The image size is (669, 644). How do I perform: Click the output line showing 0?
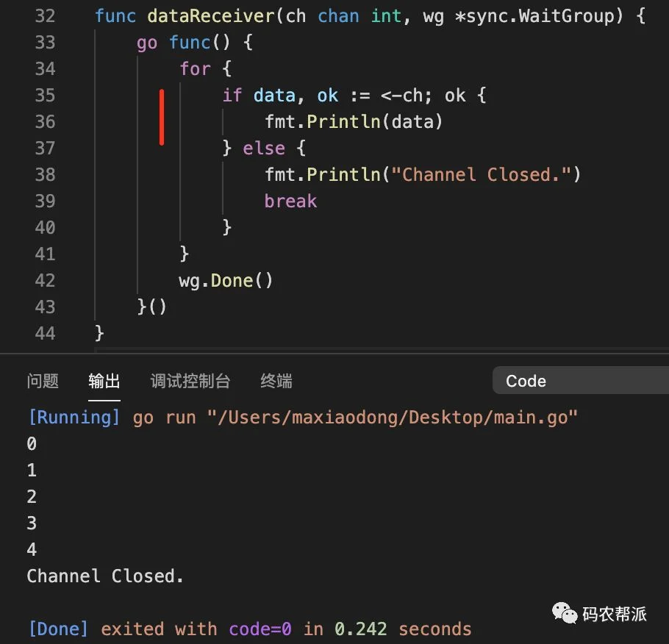32,444
